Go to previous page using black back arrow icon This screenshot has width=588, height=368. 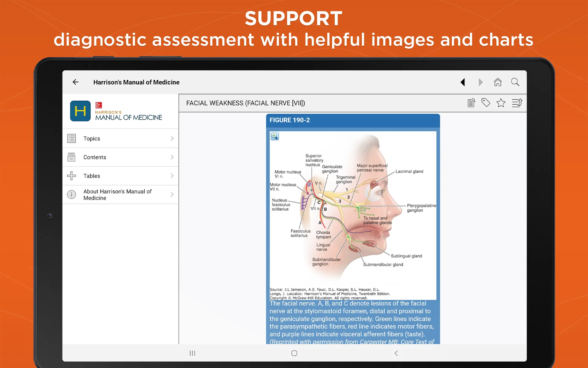click(462, 82)
